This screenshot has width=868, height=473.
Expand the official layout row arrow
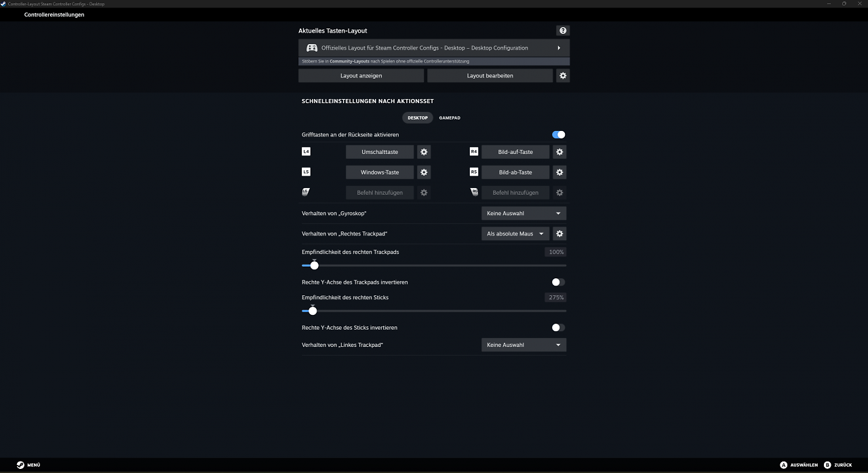pyautogui.click(x=559, y=48)
